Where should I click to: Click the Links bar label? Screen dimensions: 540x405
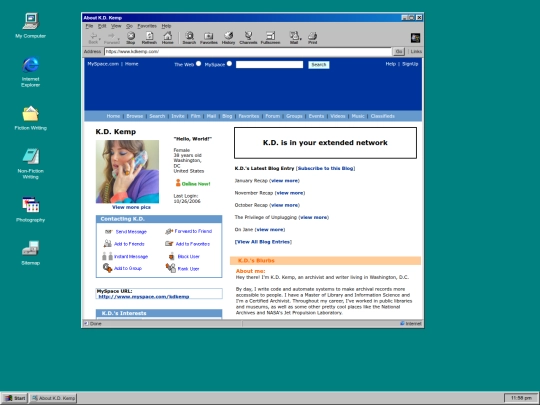[x=416, y=51]
